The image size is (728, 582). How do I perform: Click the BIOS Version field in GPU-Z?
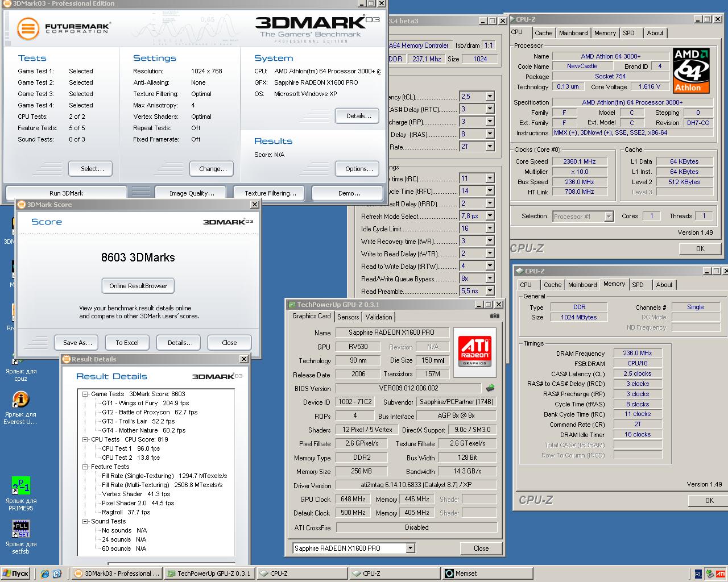pyautogui.click(x=407, y=388)
